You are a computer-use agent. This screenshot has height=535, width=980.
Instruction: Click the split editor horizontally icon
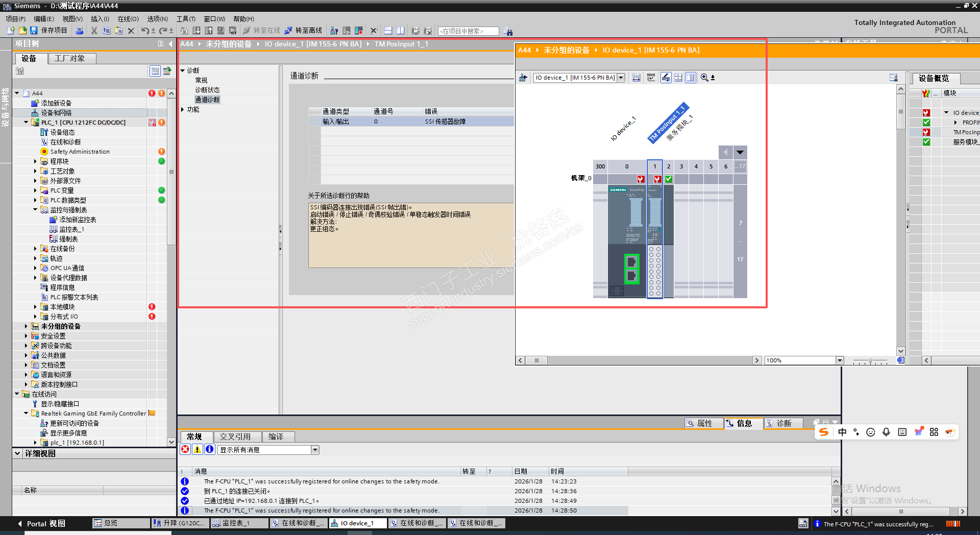(388, 31)
